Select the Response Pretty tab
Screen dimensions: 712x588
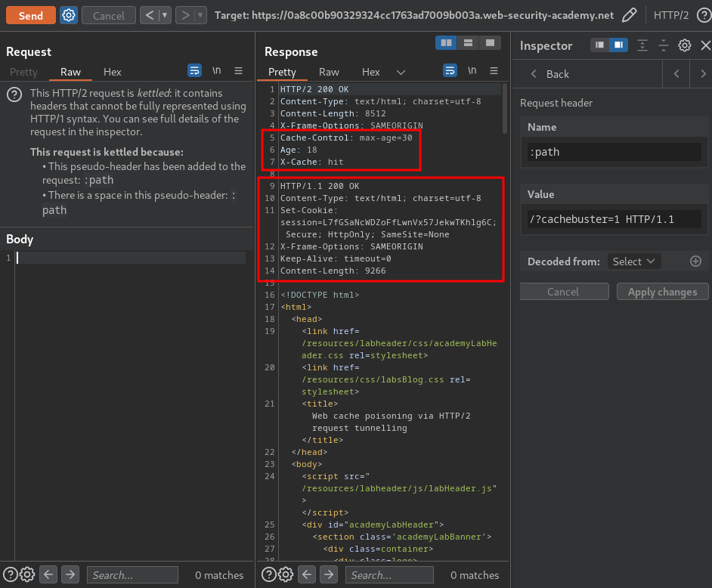[282, 72]
